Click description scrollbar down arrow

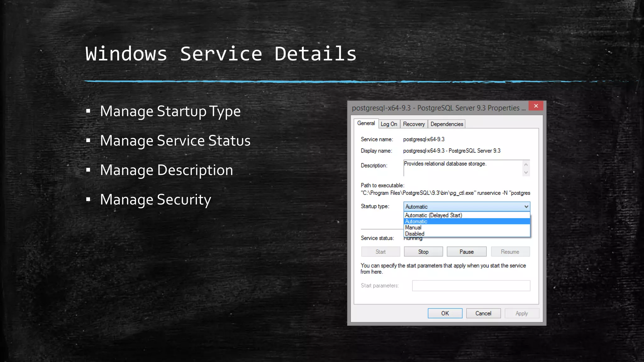(x=526, y=172)
